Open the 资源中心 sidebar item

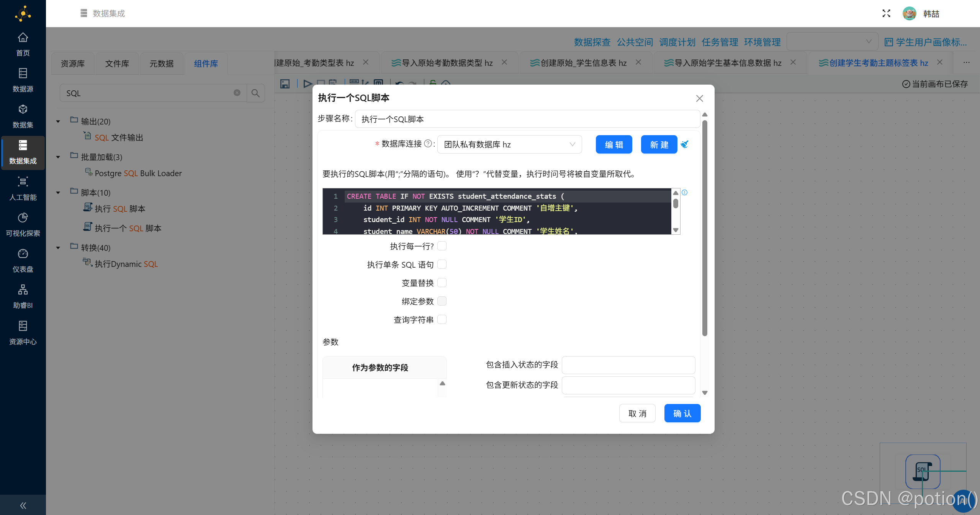(x=23, y=333)
